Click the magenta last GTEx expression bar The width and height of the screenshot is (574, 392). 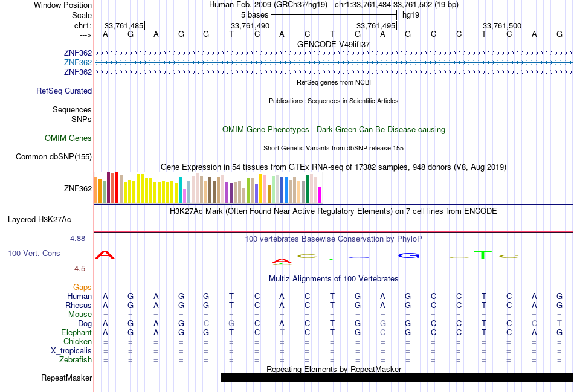click(x=320, y=195)
